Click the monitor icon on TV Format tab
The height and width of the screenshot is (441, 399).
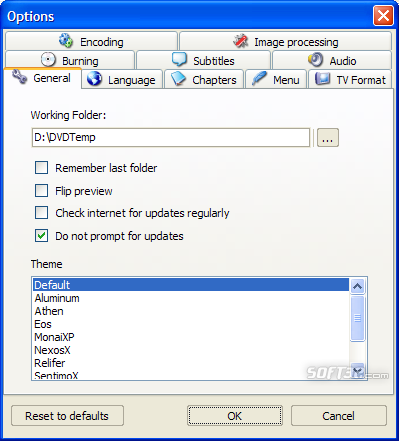tap(322, 78)
